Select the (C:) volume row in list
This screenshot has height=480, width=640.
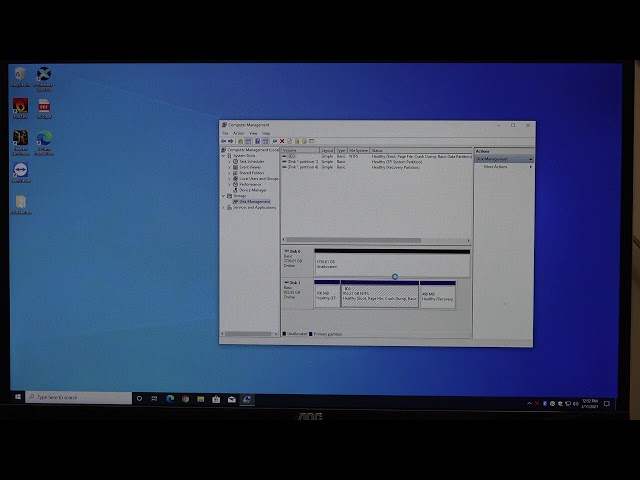coord(376,156)
